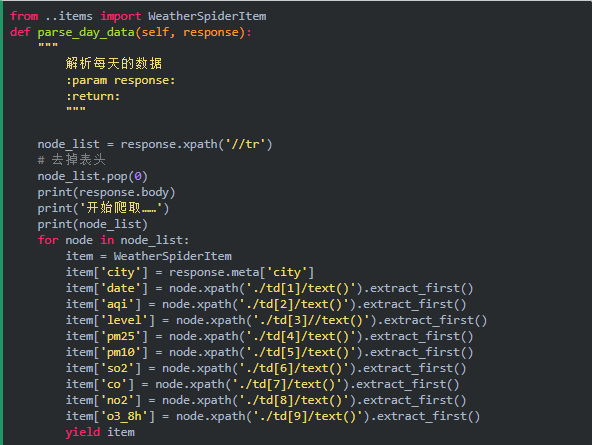Click the item['co'] assignment line
The height and width of the screenshot is (445, 592).
click(x=263, y=384)
